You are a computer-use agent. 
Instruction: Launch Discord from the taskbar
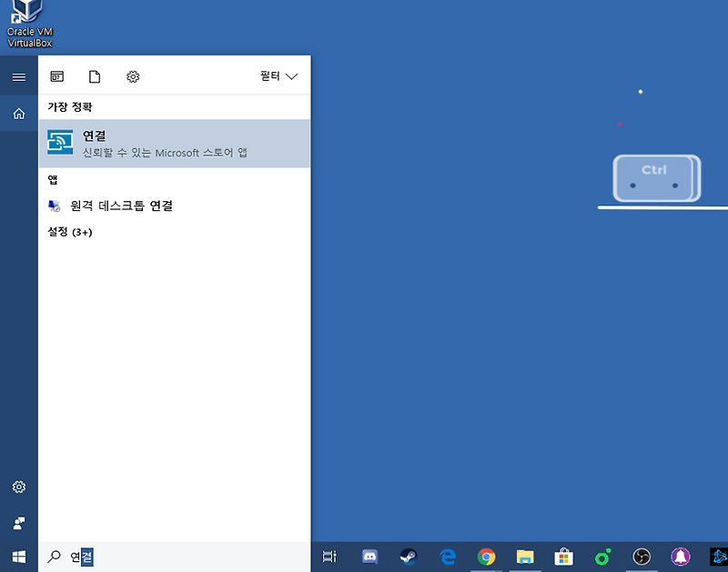point(369,557)
